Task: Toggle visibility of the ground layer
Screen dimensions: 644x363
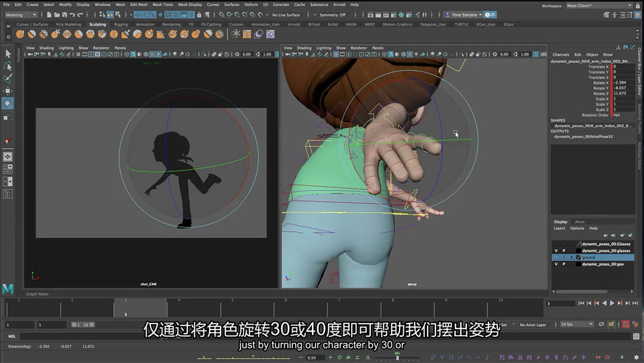Action: (556, 257)
